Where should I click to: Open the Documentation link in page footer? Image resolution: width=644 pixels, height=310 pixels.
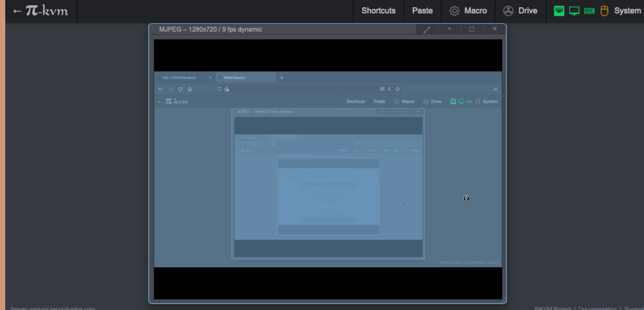[x=598, y=308]
